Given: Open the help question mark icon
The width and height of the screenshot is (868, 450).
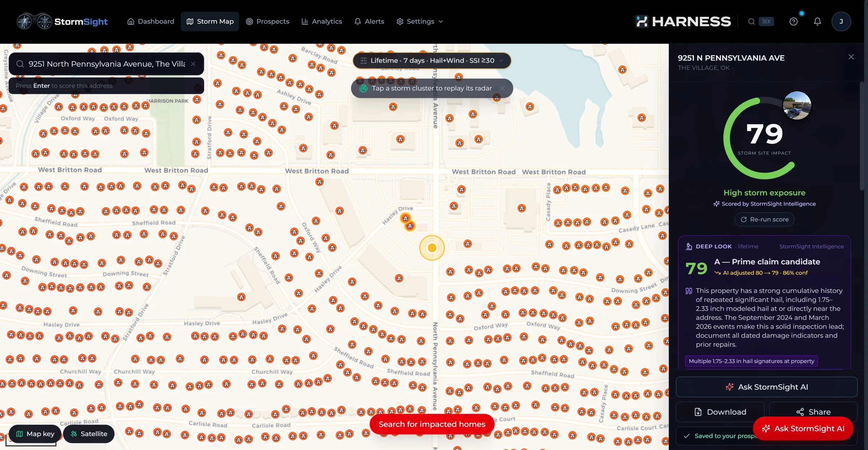Looking at the screenshot, I should [x=793, y=21].
